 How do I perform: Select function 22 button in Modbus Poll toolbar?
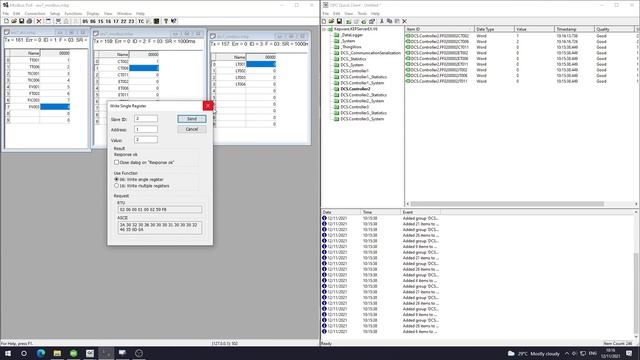tap(124, 21)
